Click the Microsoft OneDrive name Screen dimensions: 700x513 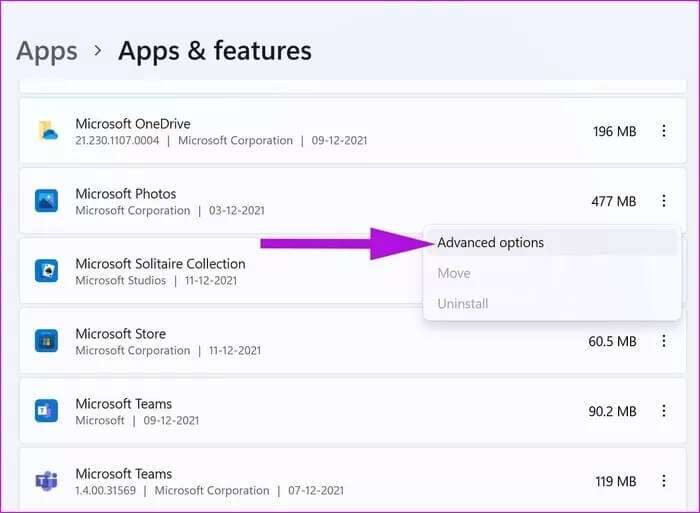point(133,124)
